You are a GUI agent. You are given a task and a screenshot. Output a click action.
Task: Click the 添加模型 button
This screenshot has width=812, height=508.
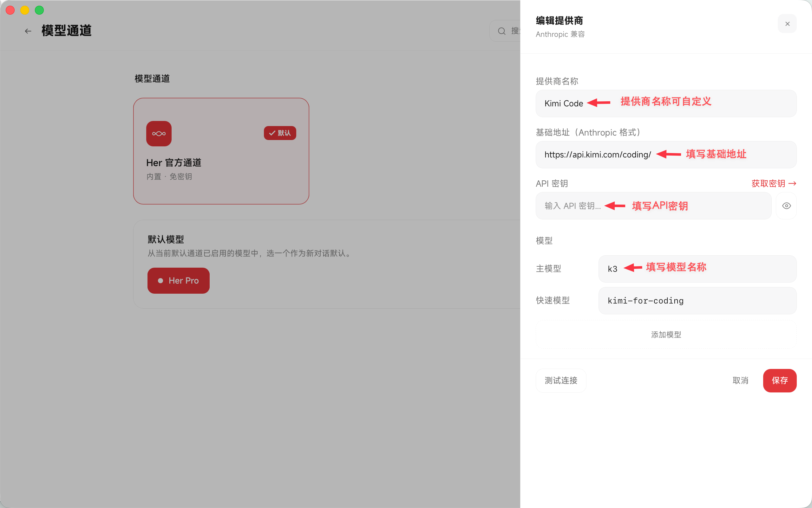666,335
